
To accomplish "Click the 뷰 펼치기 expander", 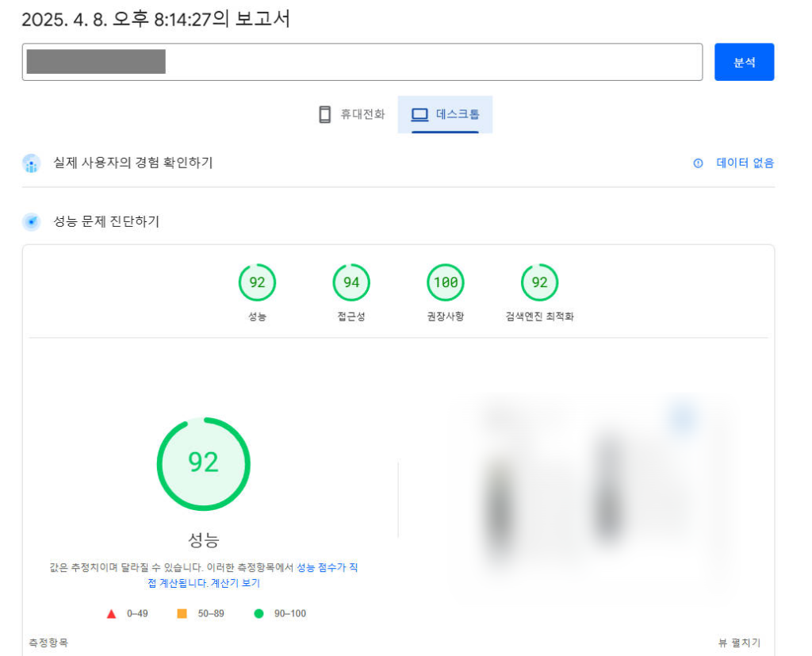I will [739, 643].
